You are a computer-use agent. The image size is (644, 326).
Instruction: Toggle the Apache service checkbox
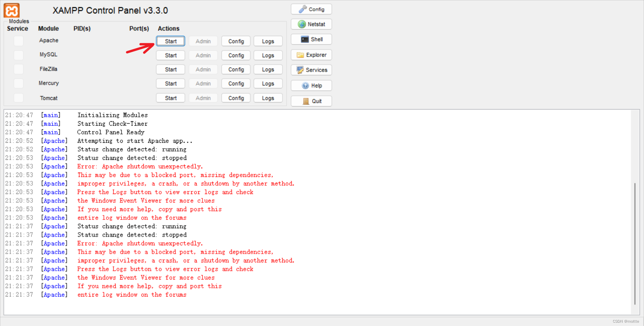[19, 41]
